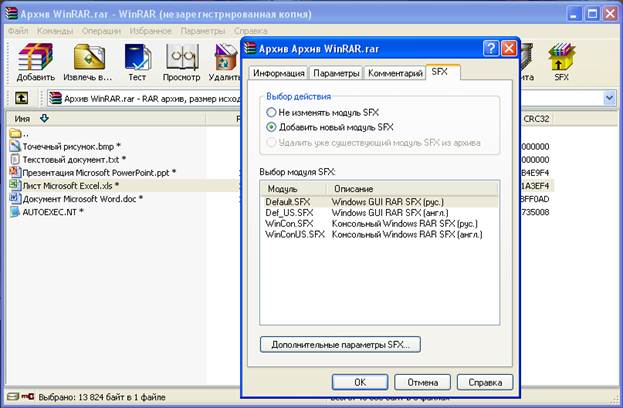This screenshot has width=623, height=408.
Task: Switch to the Комментарий tab
Action: pyautogui.click(x=395, y=73)
